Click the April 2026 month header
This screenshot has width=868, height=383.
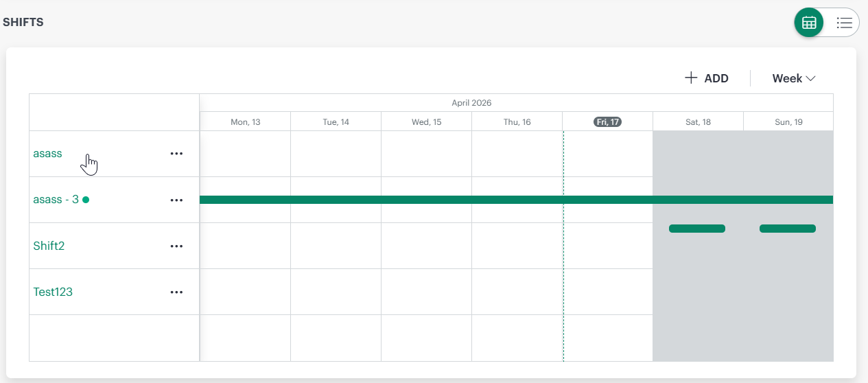(471, 103)
